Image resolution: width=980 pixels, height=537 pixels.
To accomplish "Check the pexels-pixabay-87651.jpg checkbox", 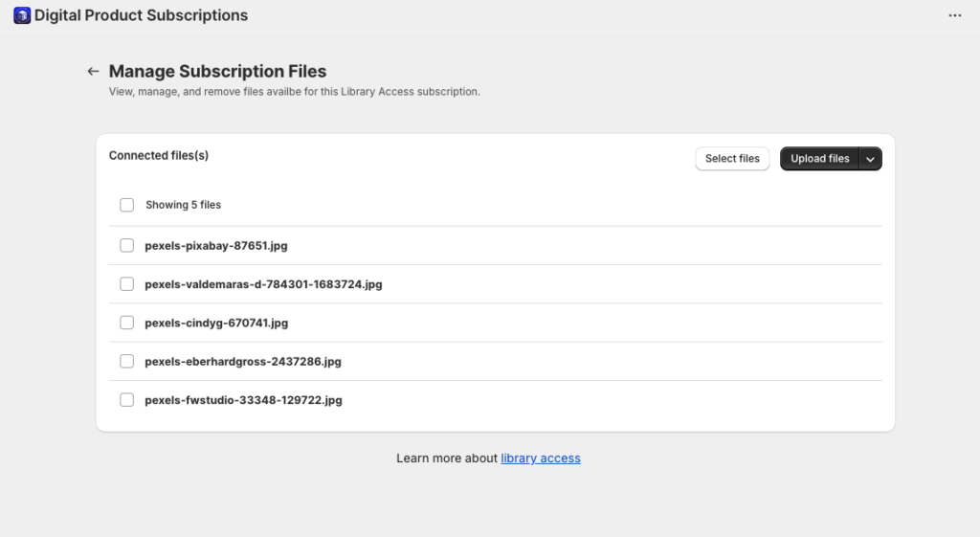I will point(127,246).
